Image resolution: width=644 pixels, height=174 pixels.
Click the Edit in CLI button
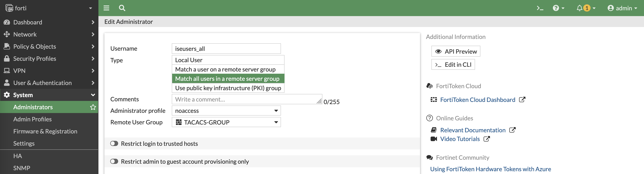453,65
